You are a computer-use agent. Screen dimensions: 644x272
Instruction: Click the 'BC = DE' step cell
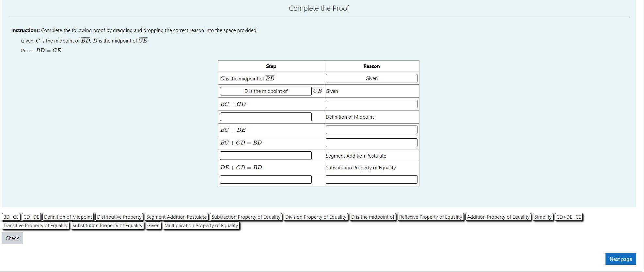coord(271,130)
